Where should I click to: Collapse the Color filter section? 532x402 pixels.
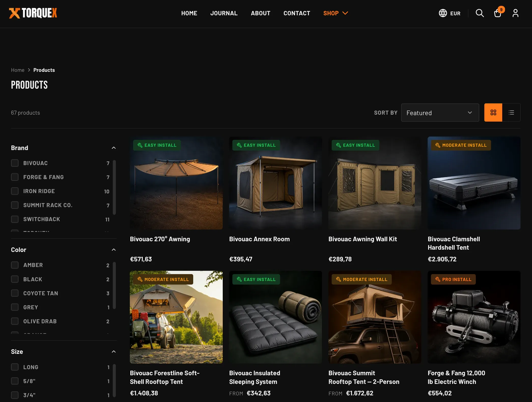[114, 250]
